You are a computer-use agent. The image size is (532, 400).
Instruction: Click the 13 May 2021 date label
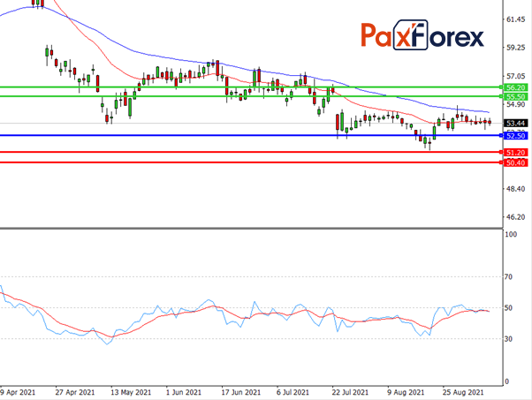[x=131, y=392]
